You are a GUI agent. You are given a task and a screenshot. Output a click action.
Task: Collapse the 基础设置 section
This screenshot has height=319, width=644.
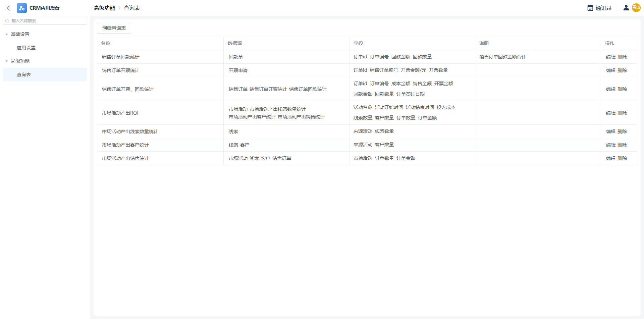pyautogui.click(x=7, y=34)
